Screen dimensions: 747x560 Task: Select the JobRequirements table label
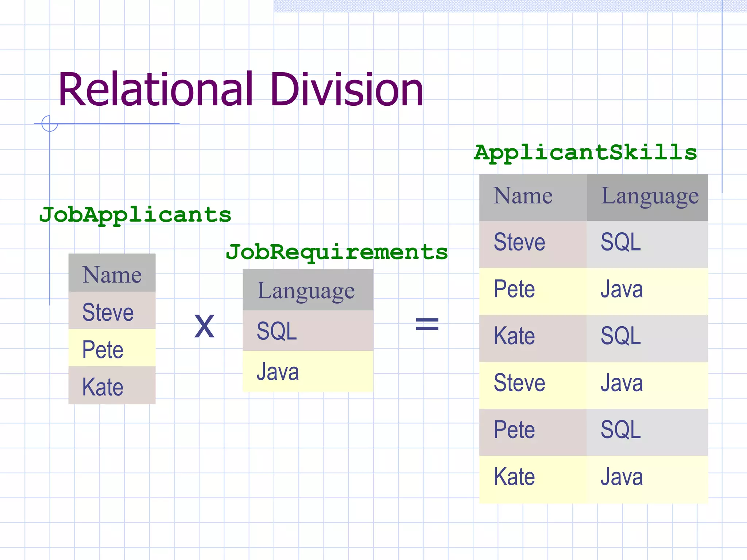coord(337,252)
